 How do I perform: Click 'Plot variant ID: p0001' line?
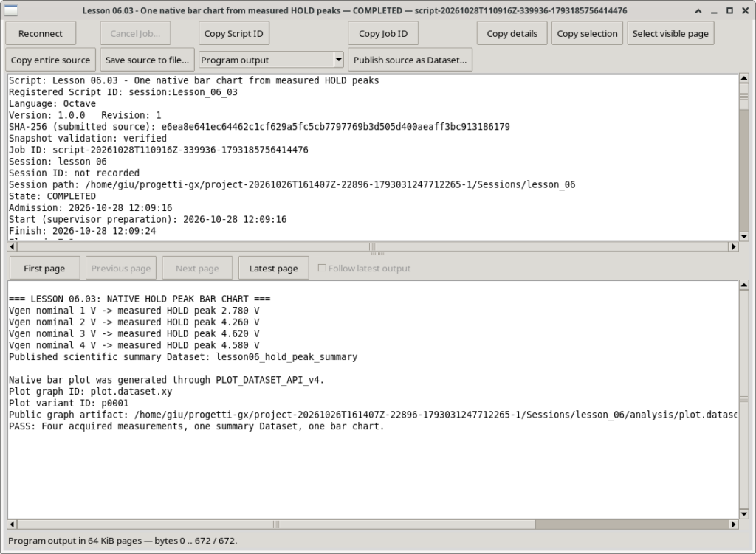click(x=69, y=404)
